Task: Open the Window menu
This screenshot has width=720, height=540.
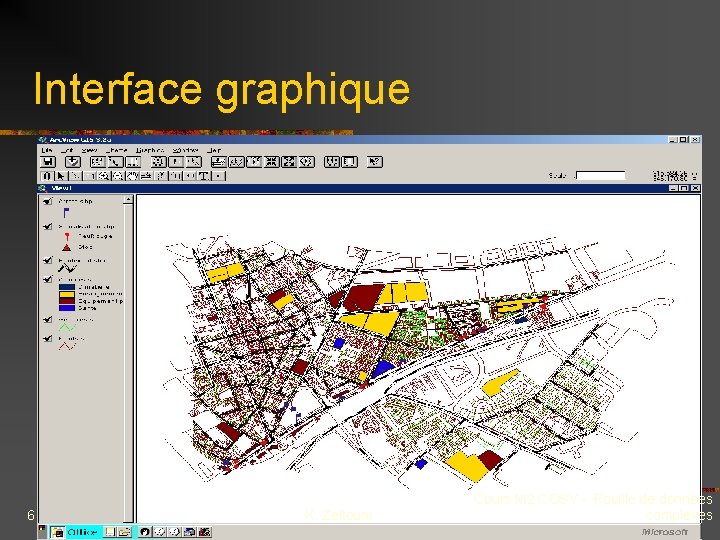Action: (186, 150)
